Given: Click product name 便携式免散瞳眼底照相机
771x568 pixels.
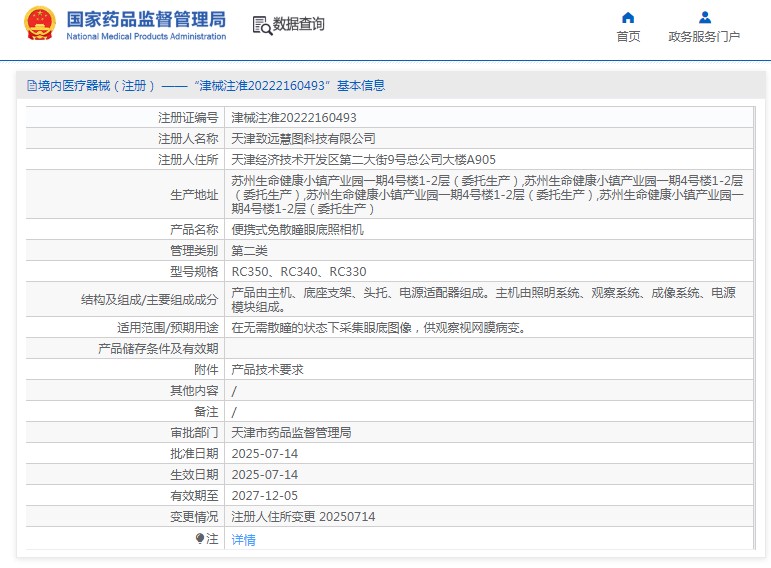Looking at the screenshot, I should click(x=297, y=230).
